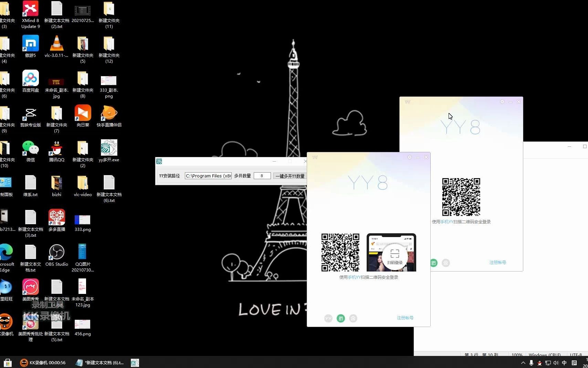Click 注册帐号 link in front YY8 window
The height and width of the screenshot is (368, 588).
(x=405, y=318)
